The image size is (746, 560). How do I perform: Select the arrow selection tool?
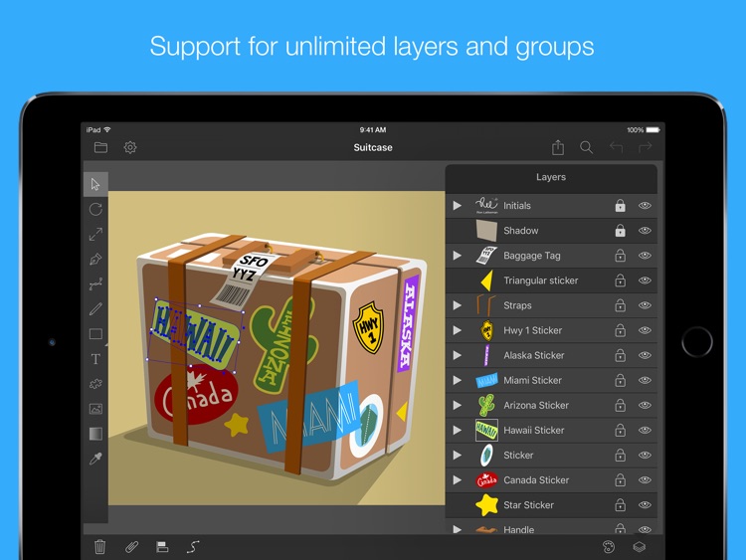[95, 184]
